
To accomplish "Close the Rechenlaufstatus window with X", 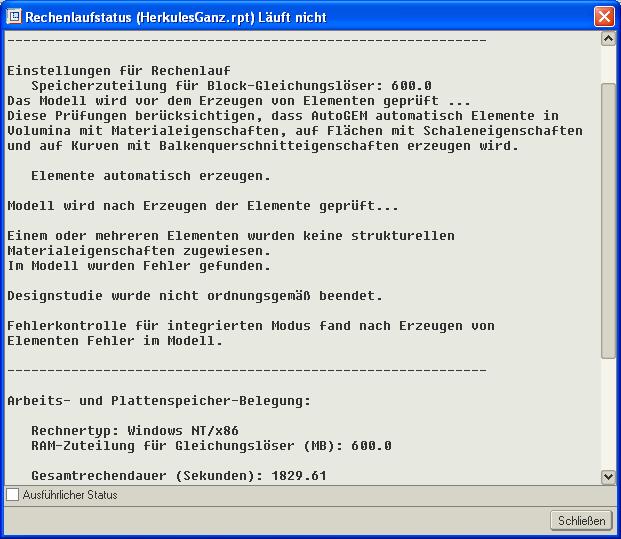I will pos(604,17).
